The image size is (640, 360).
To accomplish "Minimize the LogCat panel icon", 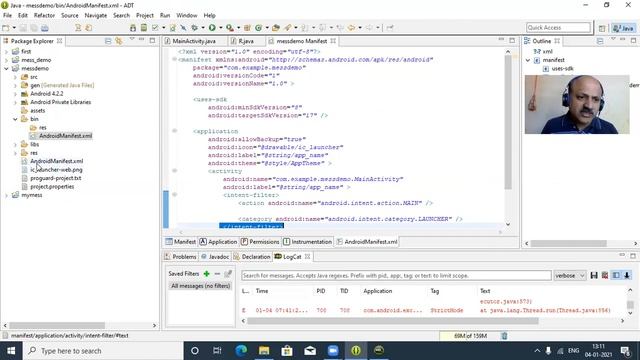I will [622, 256].
